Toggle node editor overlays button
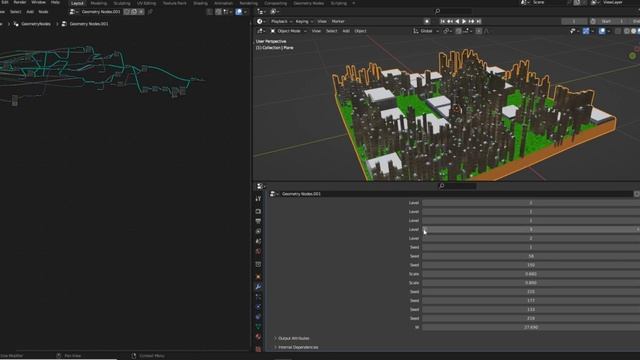640x360 pixels. 238,12
